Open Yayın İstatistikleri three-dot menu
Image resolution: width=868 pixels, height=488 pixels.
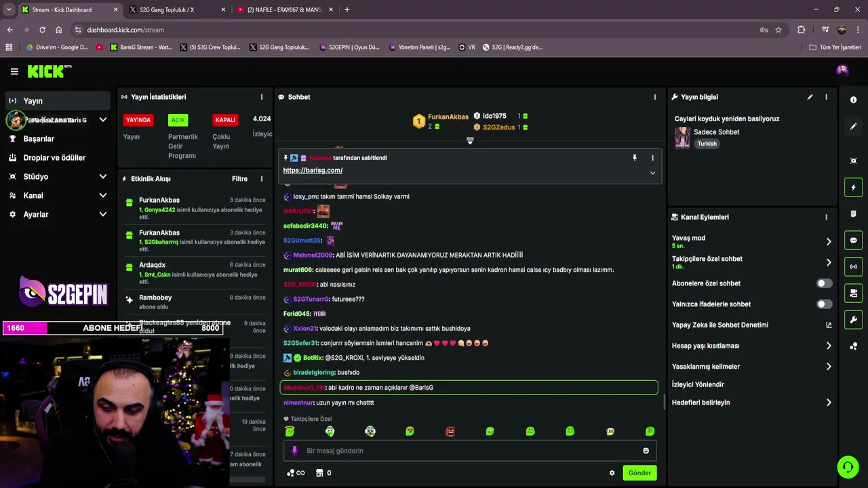tap(261, 97)
